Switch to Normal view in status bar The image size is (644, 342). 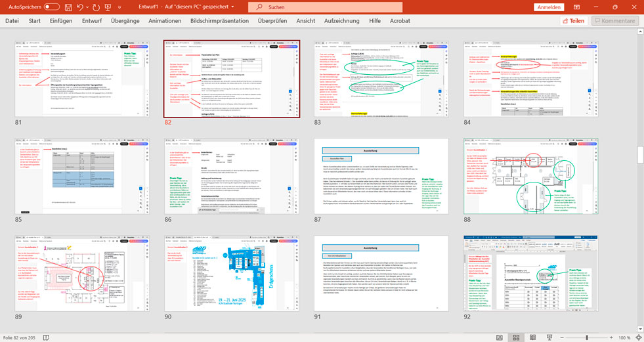click(x=498, y=337)
